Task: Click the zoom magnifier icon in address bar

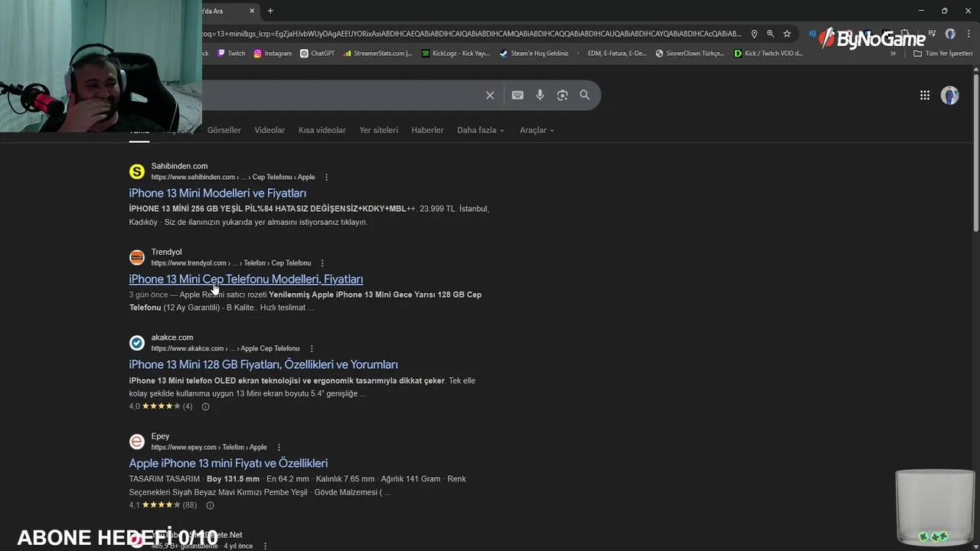Action: coord(770,34)
